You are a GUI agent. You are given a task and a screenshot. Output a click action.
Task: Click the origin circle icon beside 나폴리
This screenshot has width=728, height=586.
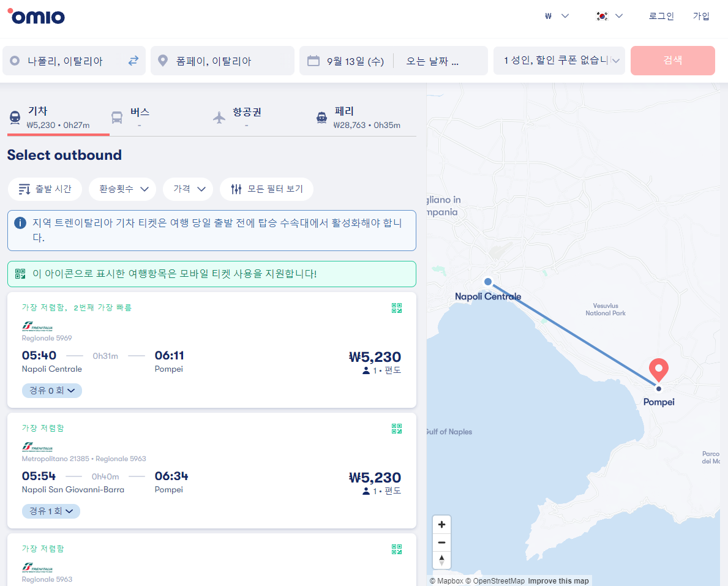15,61
